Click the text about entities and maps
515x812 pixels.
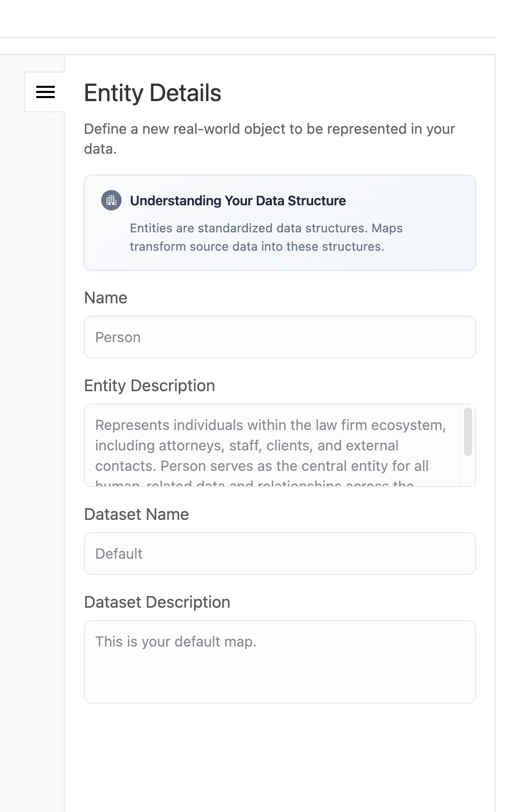tap(266, 237)
